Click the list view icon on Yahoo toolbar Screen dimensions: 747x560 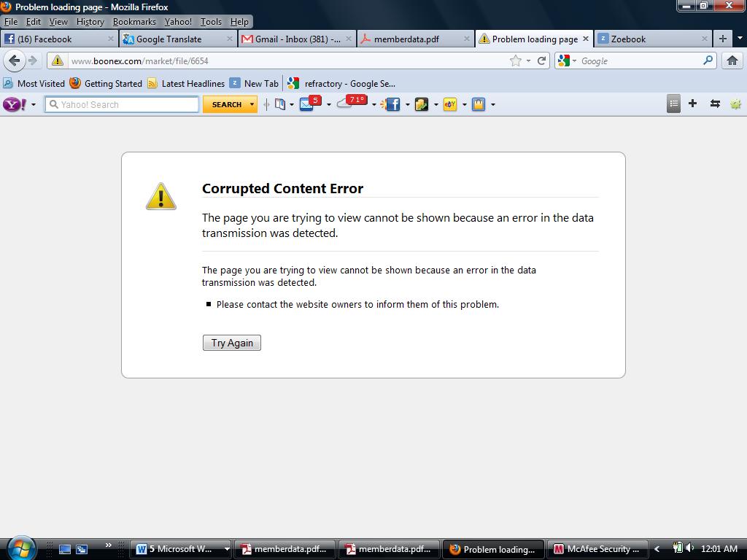673,104
